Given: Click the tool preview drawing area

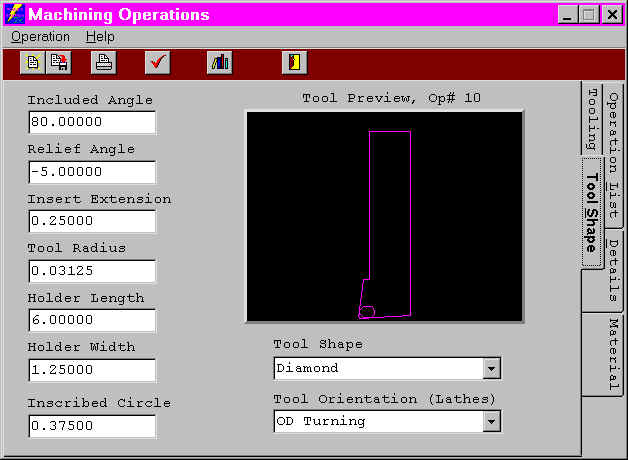Looking at the screenshot, I should [x=384, y=217].
